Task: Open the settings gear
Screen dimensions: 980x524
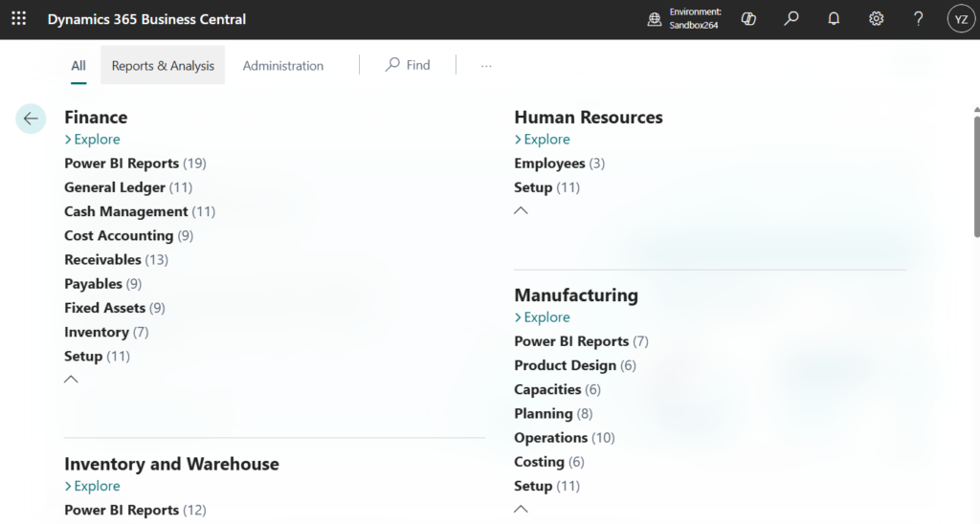Action: [876, 19]
